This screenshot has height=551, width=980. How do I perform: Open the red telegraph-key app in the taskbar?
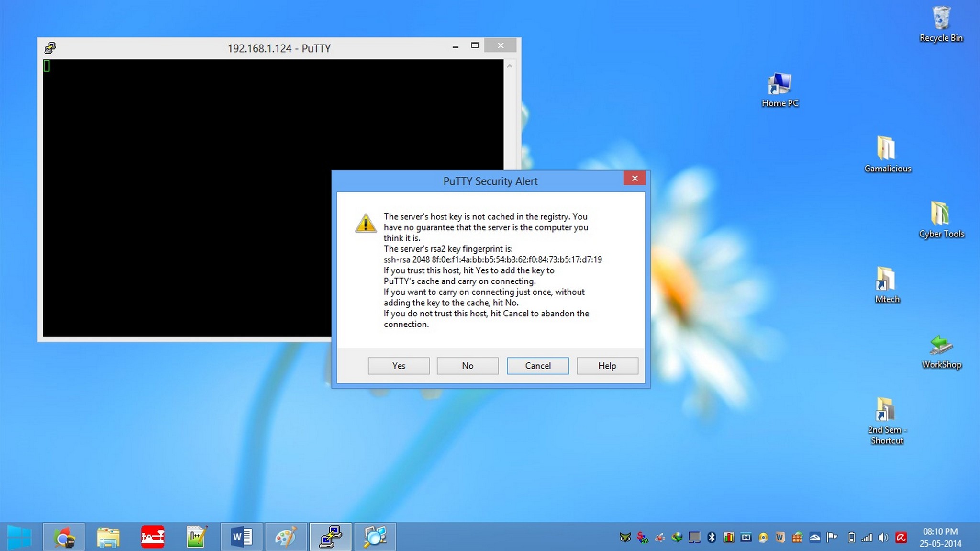pos(153,537)
